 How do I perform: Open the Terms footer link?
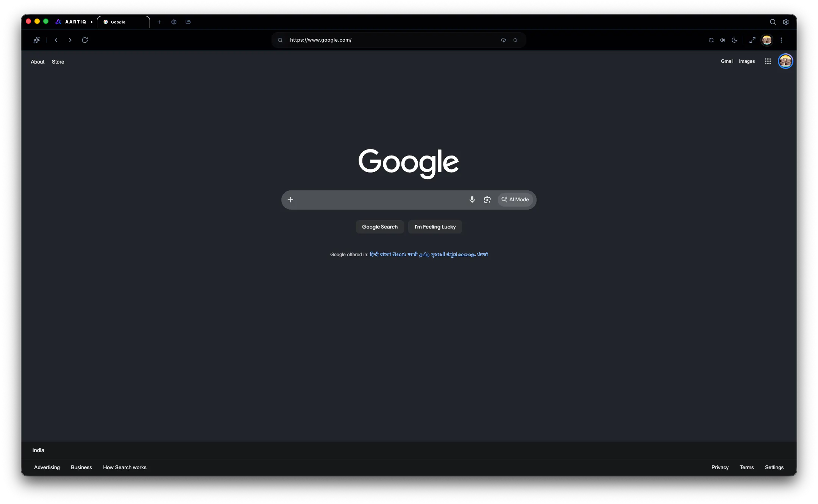click(747, 468)
